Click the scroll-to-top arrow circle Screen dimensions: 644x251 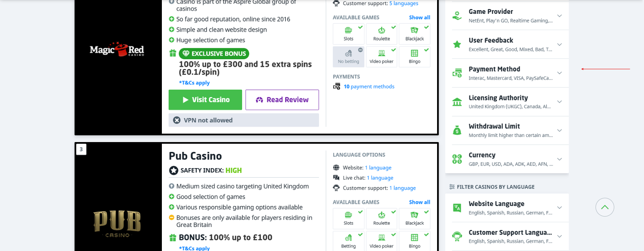pyautogui.click(x=605, y=207)
